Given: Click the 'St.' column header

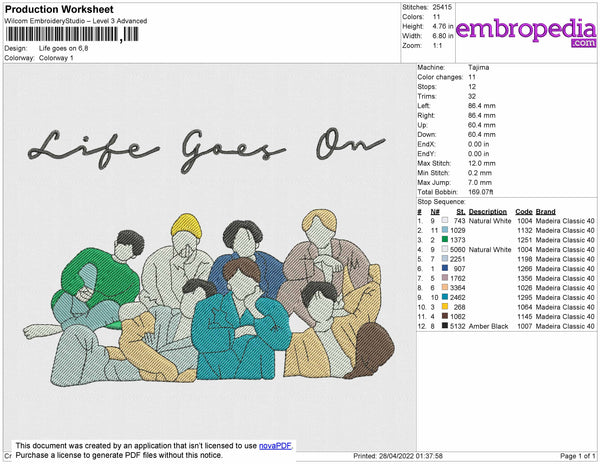Looking at the screenshot, I should (461, 212).
